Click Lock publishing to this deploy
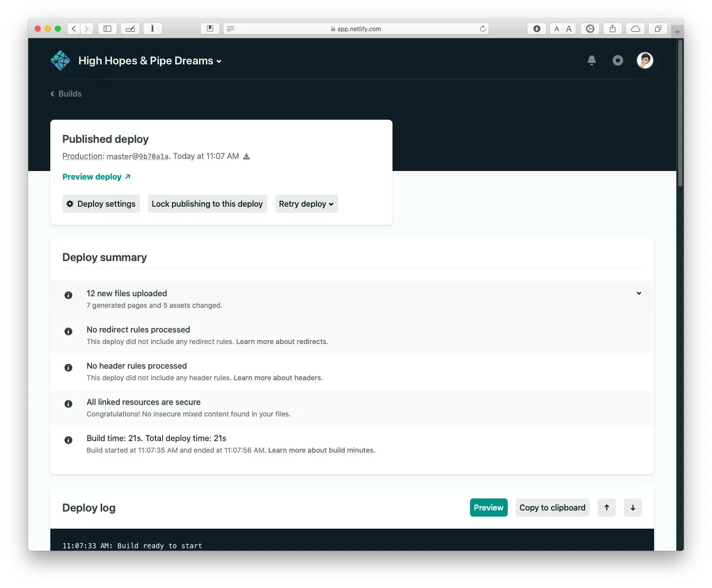Image resolution: width=712 pixels, height=588 pixels. pyautogui.click(x=207, y=204)
